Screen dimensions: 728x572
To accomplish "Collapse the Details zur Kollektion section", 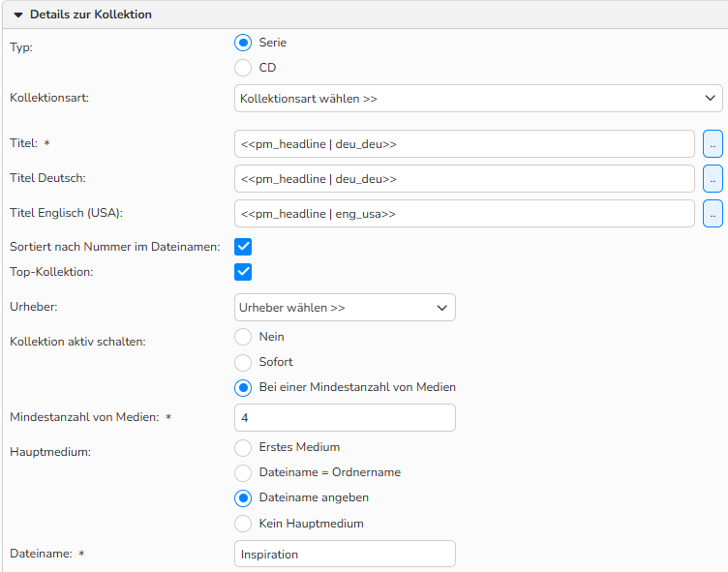I will (x=18, y=15).
